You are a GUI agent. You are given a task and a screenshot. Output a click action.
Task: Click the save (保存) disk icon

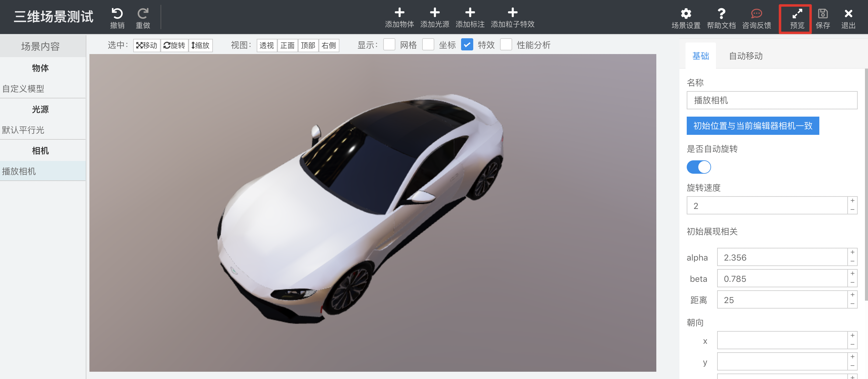coord(822,14)
